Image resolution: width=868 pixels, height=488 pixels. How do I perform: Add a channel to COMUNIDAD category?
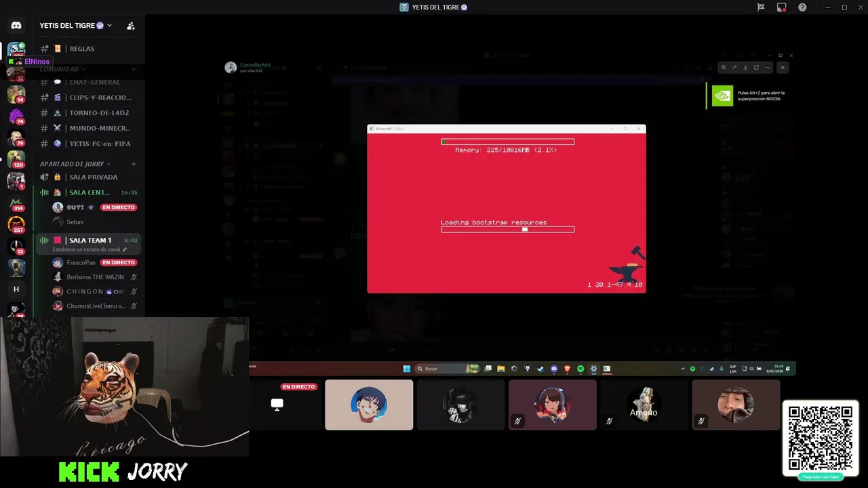click(x=134, y=69)
